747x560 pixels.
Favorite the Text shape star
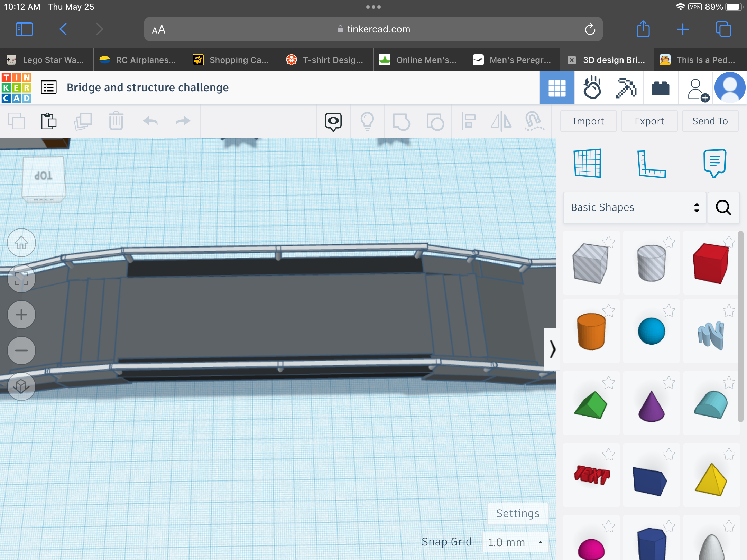click(608, 454)
